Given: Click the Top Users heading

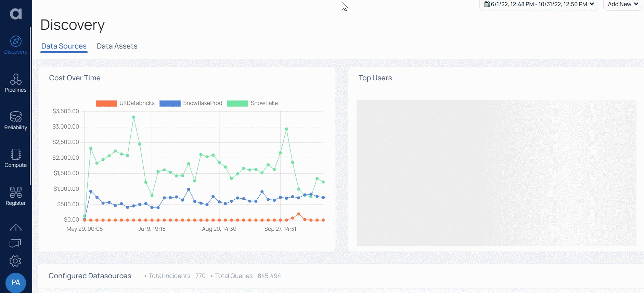Looking at the screenshot, I should click(x=375, y=78).
